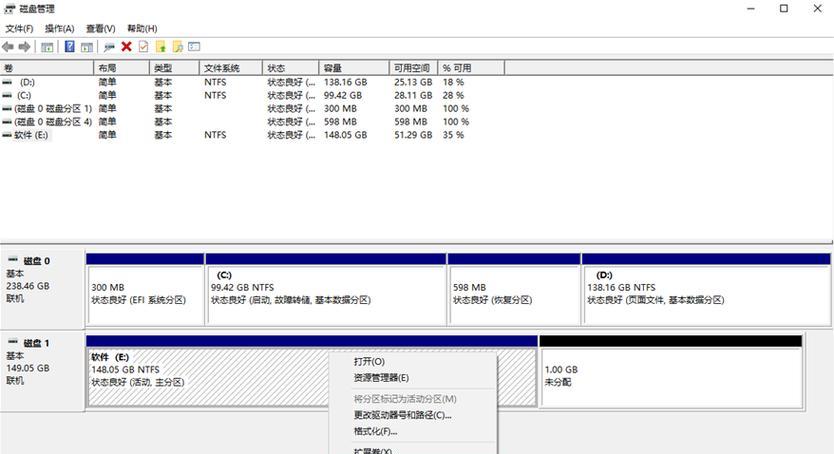Select the 1.00 GB 未分配 space block

click(x=671, y=372)
